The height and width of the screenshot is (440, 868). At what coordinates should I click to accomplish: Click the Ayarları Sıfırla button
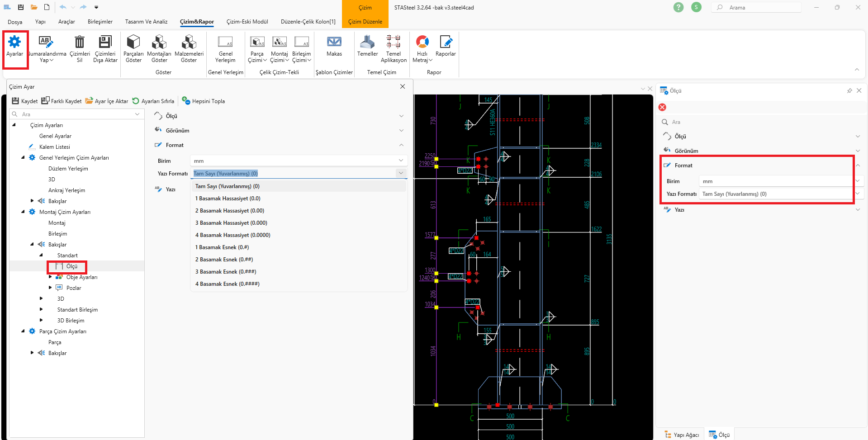(153, 101)
